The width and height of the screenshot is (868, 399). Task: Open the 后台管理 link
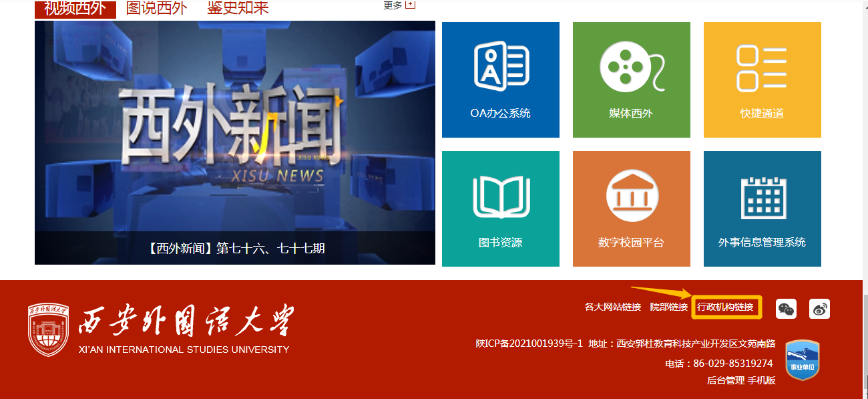[x=725, y=380]
